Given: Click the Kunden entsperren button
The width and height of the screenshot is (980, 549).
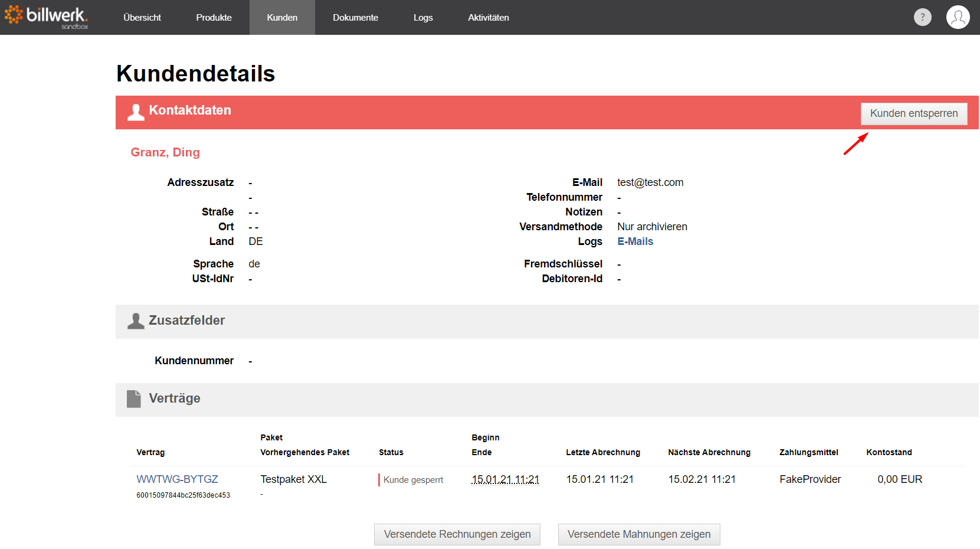Looking at the screenshot, I should pos(914,113).
